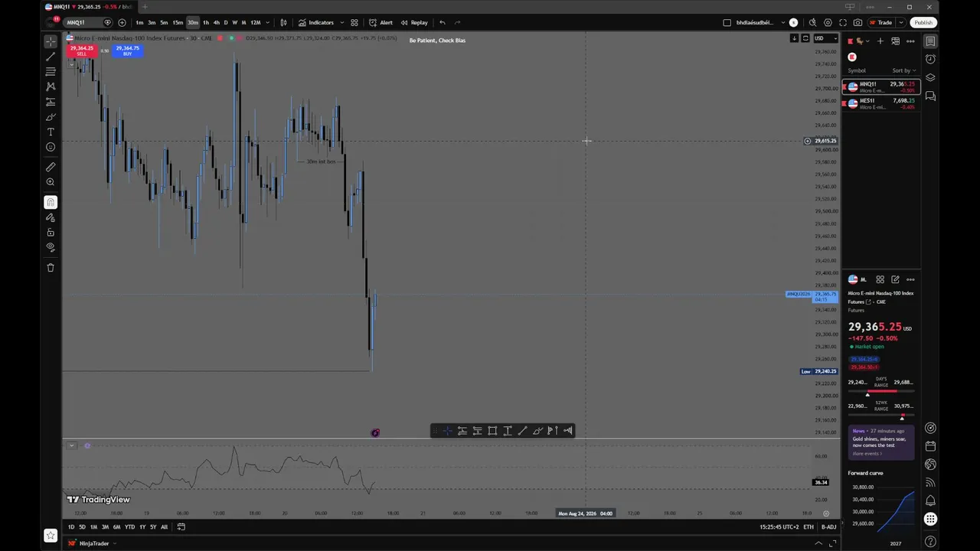Expand the NinjaTrader broker panel dropdown
Viewport: 980px width, 551px height.
115,543
